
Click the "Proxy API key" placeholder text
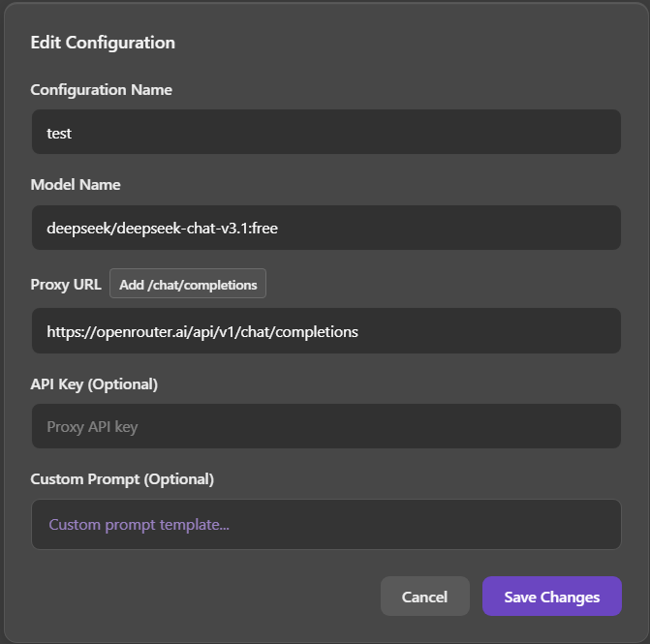click(x=92, y=427)
